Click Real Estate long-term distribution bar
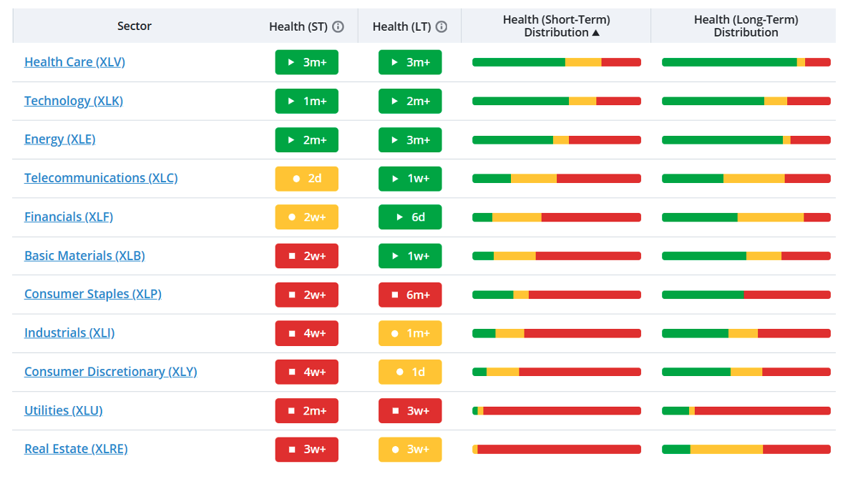 [x=746, y=449]
